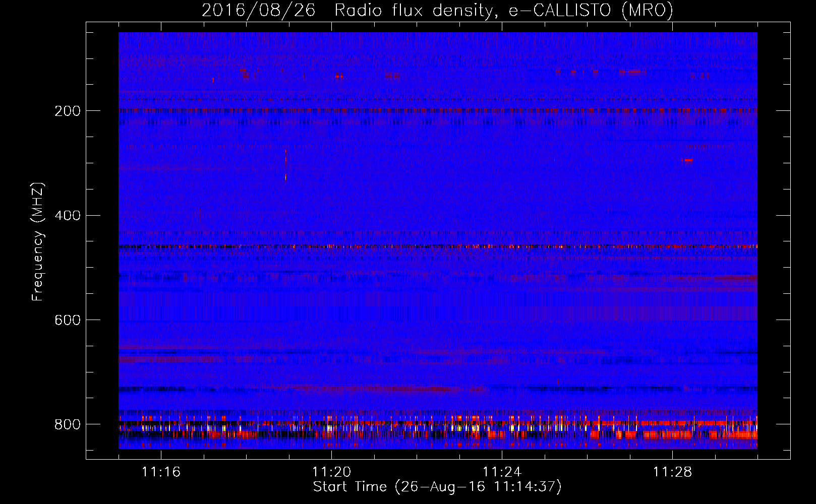
Task: Click the 11:28 time tick label
Action: coord(672,472)
